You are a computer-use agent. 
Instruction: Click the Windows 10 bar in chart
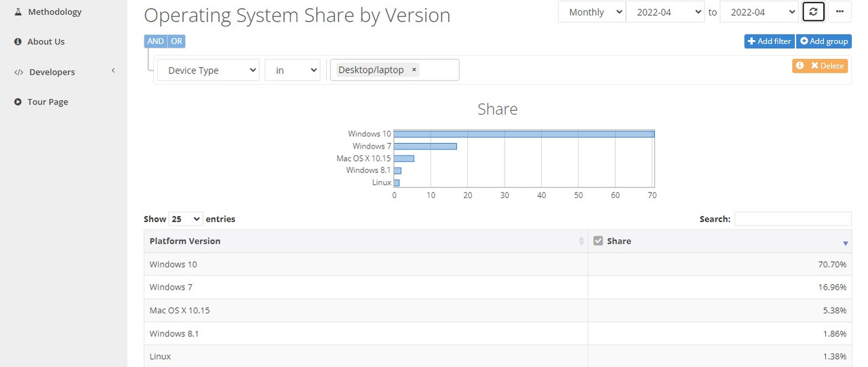[524, 134]
